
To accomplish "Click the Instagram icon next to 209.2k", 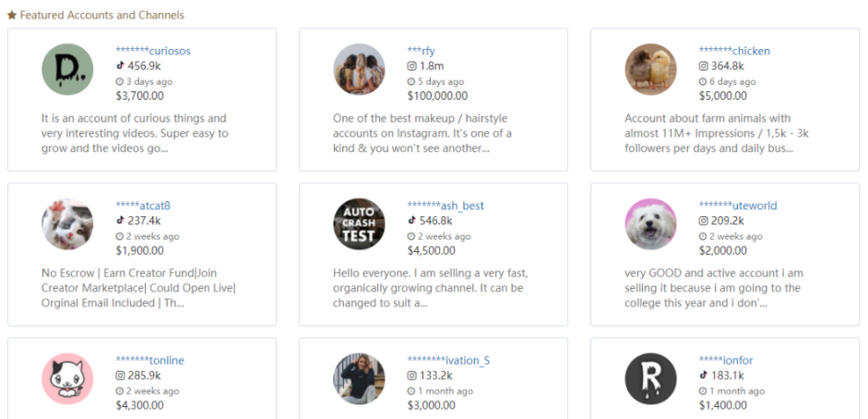I will tap(703, 221).
